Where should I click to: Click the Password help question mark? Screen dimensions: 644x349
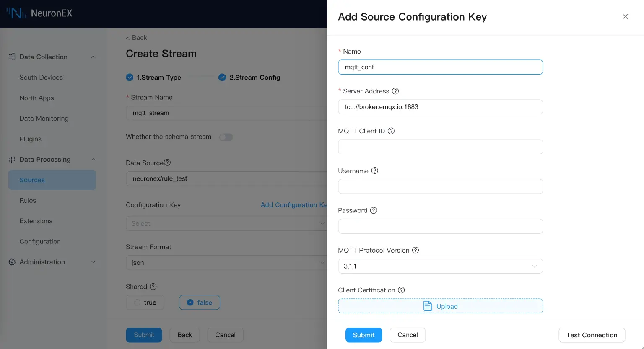[374, 210]
